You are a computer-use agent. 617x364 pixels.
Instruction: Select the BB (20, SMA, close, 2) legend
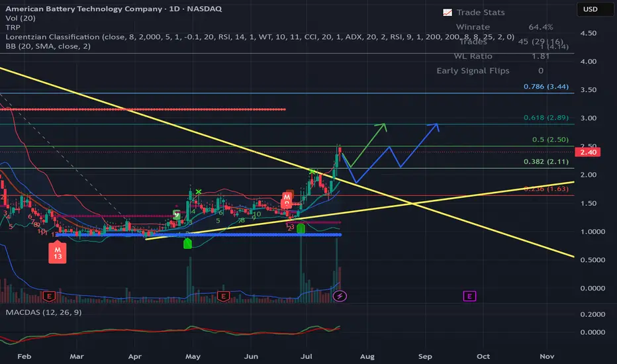coord(48,46)
